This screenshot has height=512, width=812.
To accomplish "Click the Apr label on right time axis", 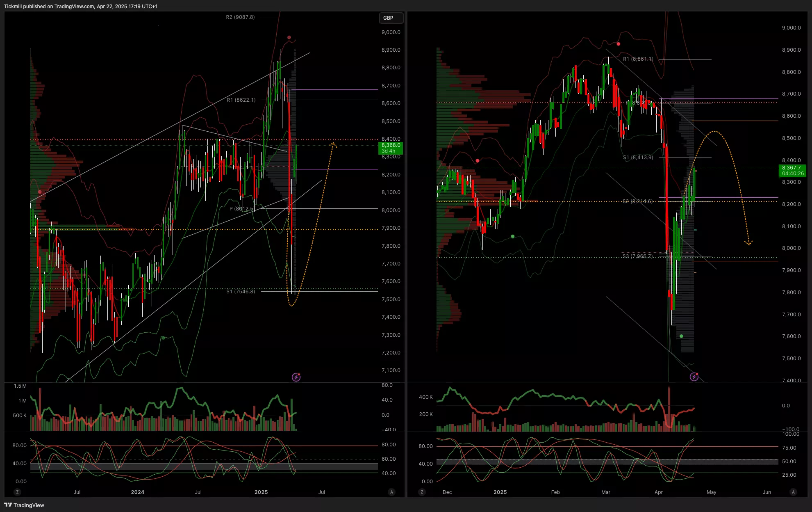I will tap(659, 492).
